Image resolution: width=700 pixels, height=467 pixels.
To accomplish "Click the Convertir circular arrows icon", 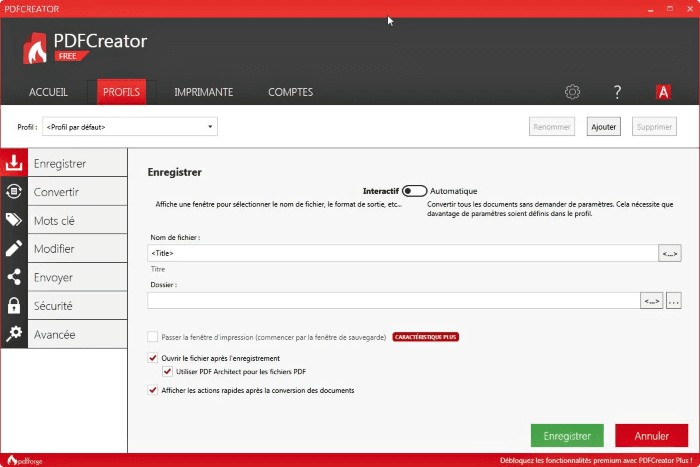I will click(14, 192).
